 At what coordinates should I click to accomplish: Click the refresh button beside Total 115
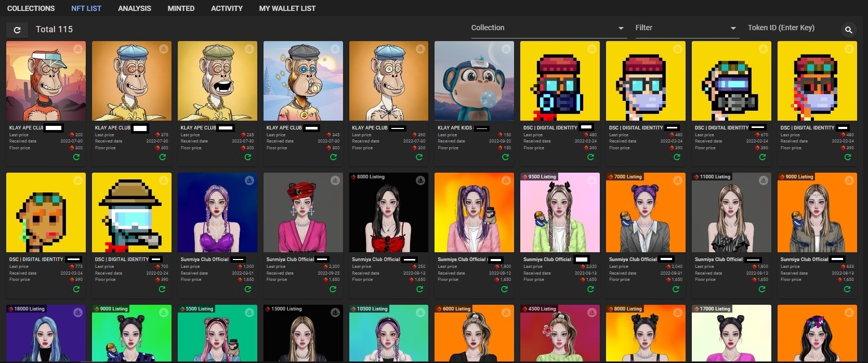click(17, 30)
